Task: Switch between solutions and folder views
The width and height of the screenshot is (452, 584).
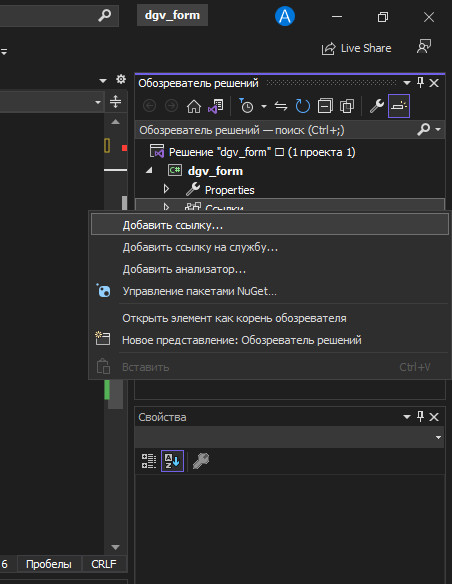Action: tap(216, 107)
